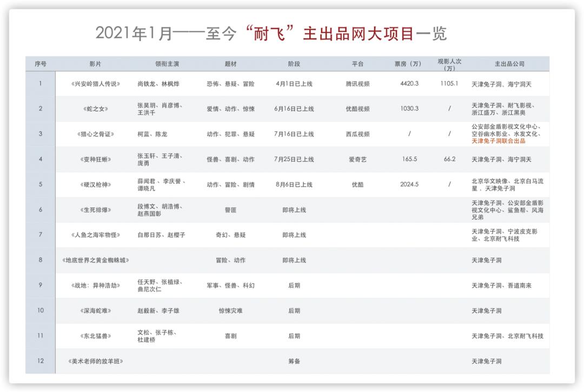Viewport: 584px width, 392px height.
Task: Select the 阶段 column header
Action: 292,63
